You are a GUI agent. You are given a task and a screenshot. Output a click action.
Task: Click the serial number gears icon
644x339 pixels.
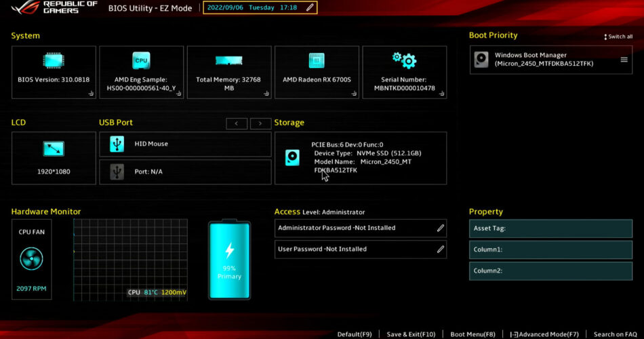(404, 60)
